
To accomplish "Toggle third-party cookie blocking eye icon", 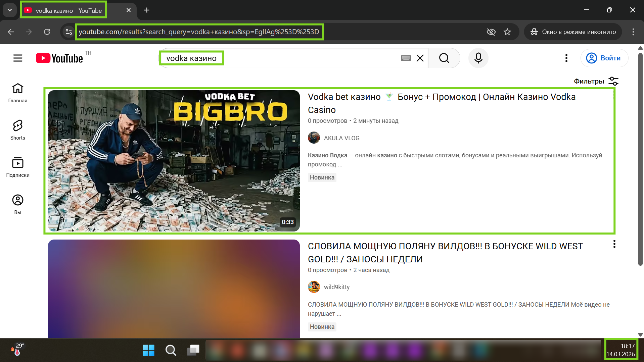I will click(x=491, y=32).
